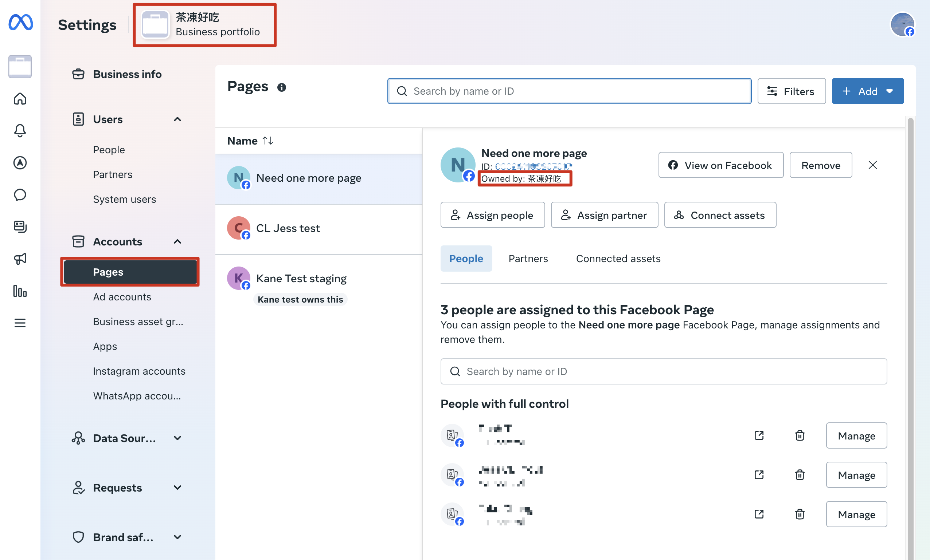
Task: Open Insights bar chart icon
Action: coord(20,291)
